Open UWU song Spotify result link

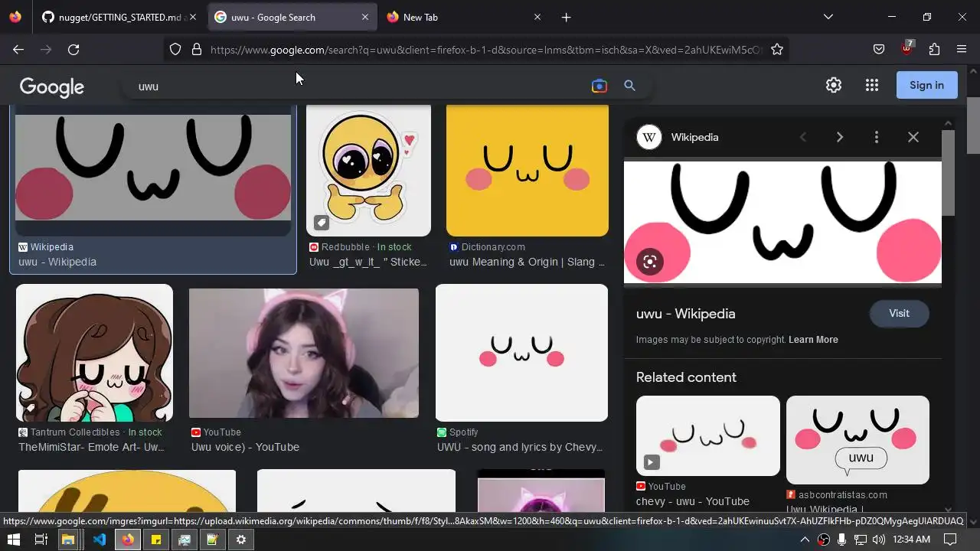click(x=520, y=447)
